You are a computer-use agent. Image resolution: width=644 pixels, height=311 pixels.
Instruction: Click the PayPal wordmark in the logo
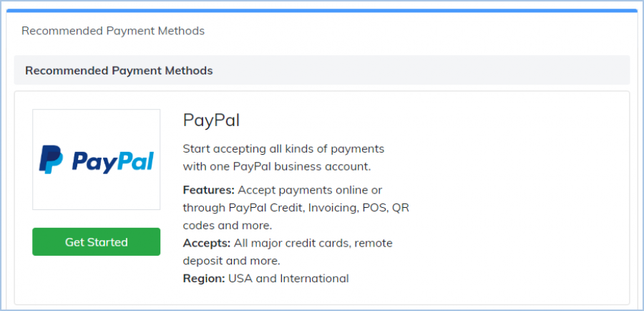pyautogui.click(x=112, y=160)
